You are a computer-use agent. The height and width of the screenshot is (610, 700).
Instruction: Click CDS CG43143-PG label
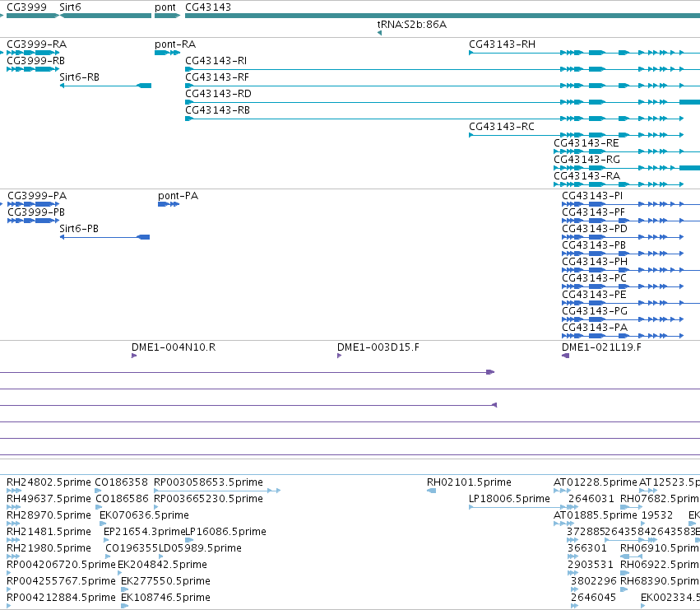point(595,311)
